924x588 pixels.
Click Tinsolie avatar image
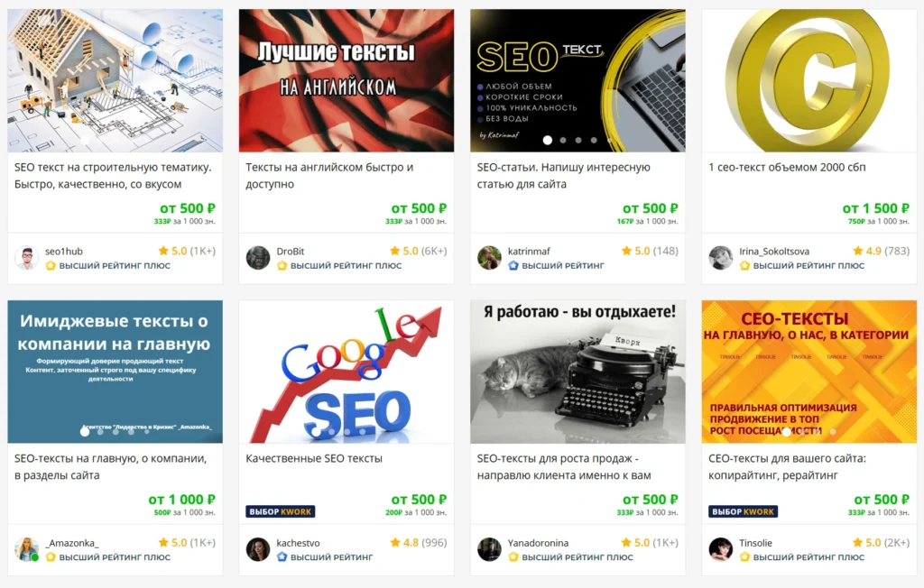point(720,549)
